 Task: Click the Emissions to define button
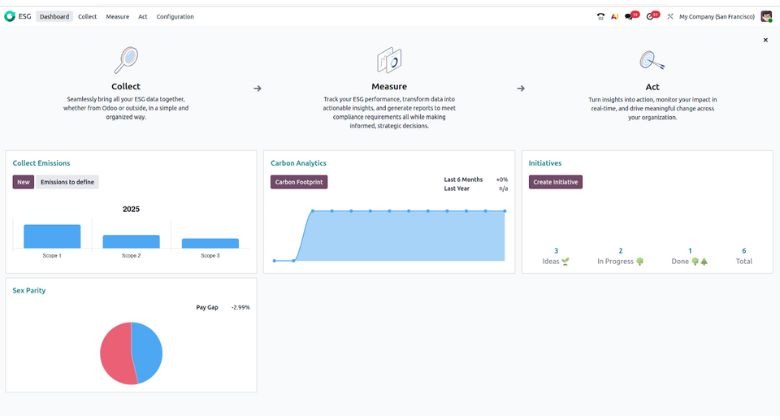67,182
